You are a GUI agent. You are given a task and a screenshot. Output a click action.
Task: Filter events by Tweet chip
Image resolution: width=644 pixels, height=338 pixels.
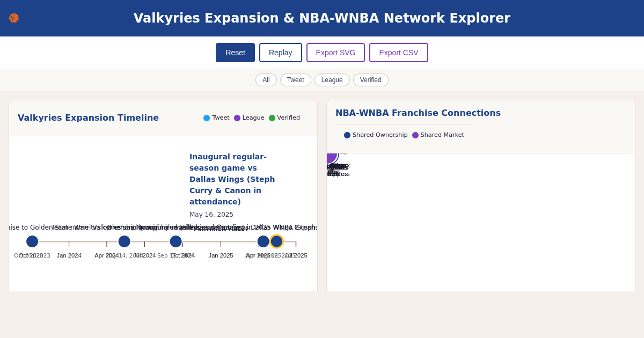point(296,80)
